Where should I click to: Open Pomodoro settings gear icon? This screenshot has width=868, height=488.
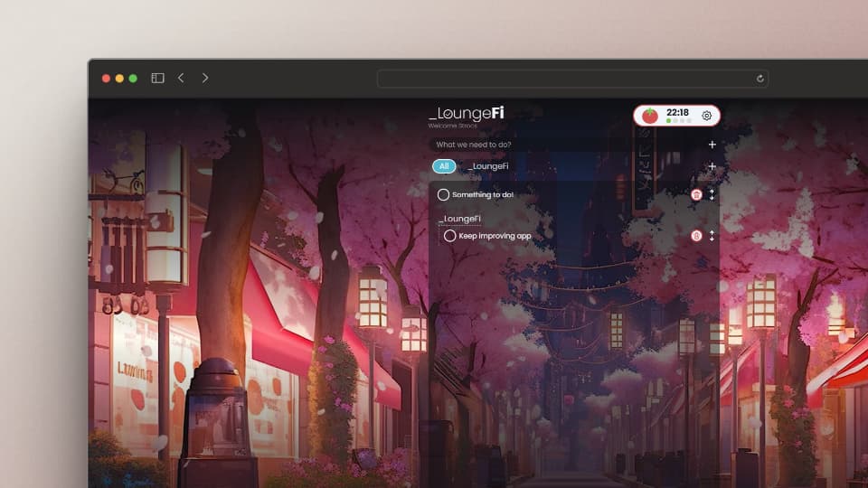click(x=706, y=116)
